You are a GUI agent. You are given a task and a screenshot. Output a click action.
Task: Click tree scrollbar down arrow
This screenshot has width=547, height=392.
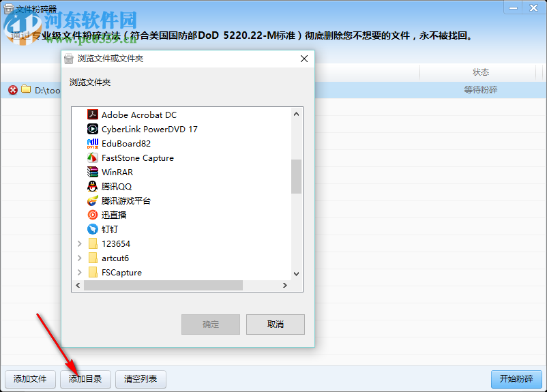(x=296, y=274)
